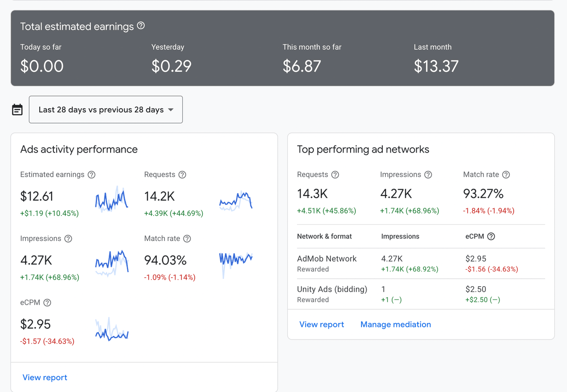This screenshot has width=567, height=392.
Task: Click the 14.3K requests value
Action: pos(312,194)
